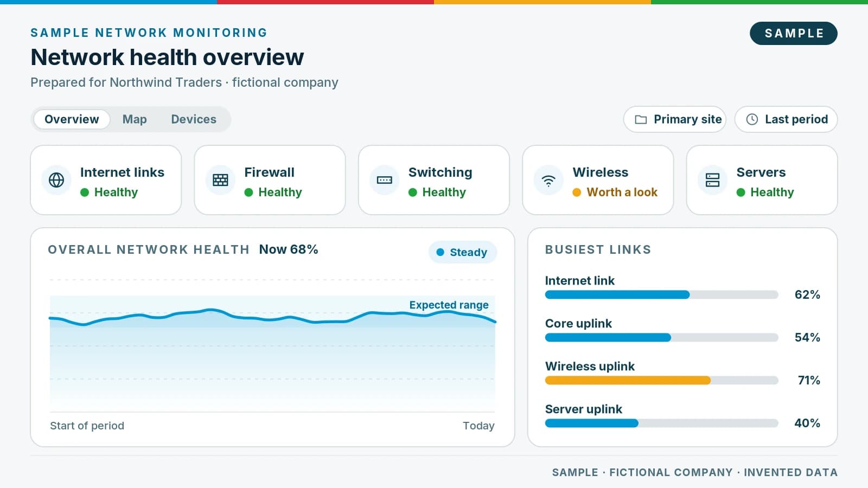Click the server rack icon on Servers card
This screenshot has height=488, width=868.
click(x=712, y=180)
